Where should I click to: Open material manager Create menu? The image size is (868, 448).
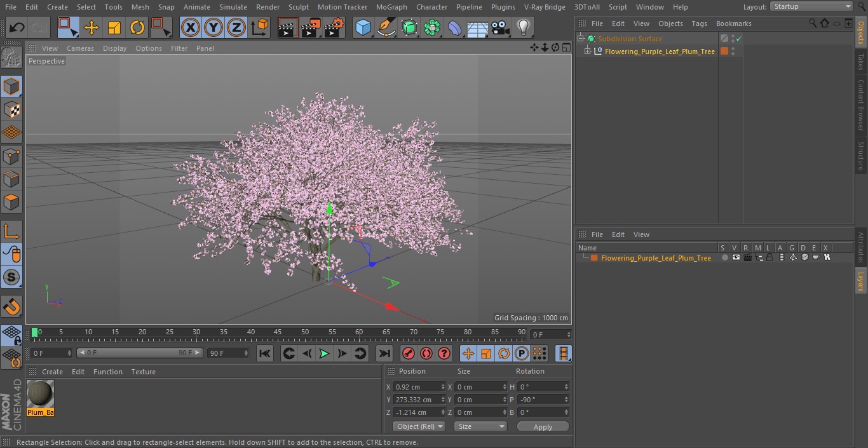pos(52,372)
